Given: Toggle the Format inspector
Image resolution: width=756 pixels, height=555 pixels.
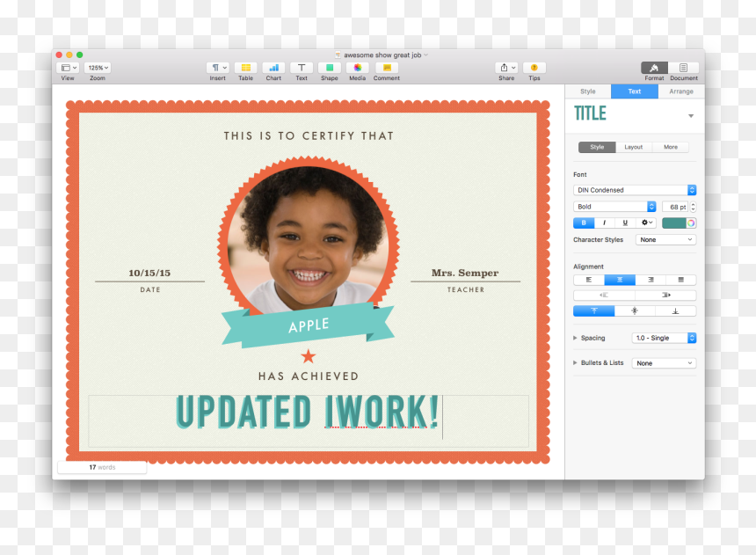Looking at the screenshot, I should pos(654,68).
